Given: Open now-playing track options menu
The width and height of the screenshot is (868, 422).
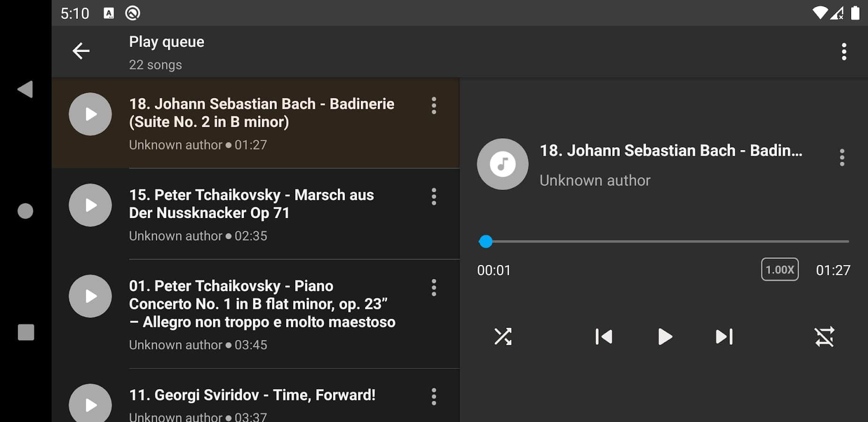Looking at the screenshot, I should point(842,158).
